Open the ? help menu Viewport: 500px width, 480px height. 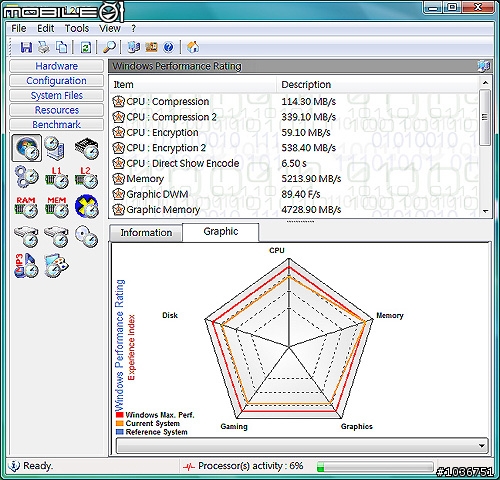pyautogui.click(x=133, y=28)
